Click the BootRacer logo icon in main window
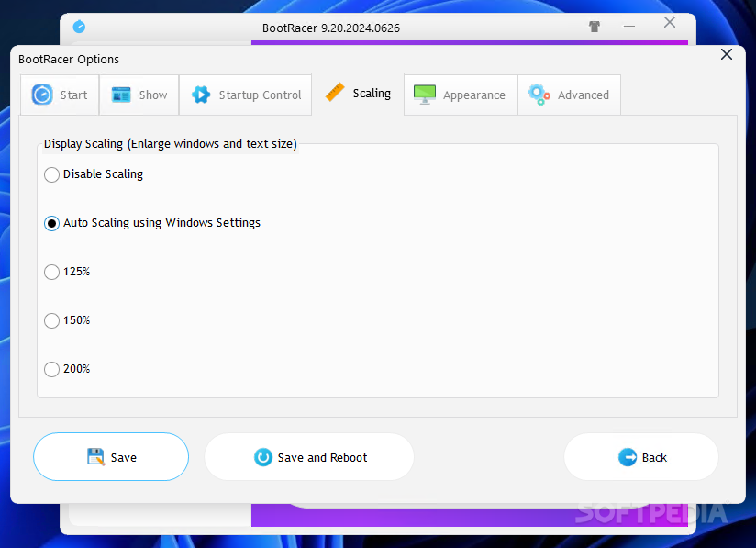This screenshot has height=548, width=756. click(x=79, y=27)
